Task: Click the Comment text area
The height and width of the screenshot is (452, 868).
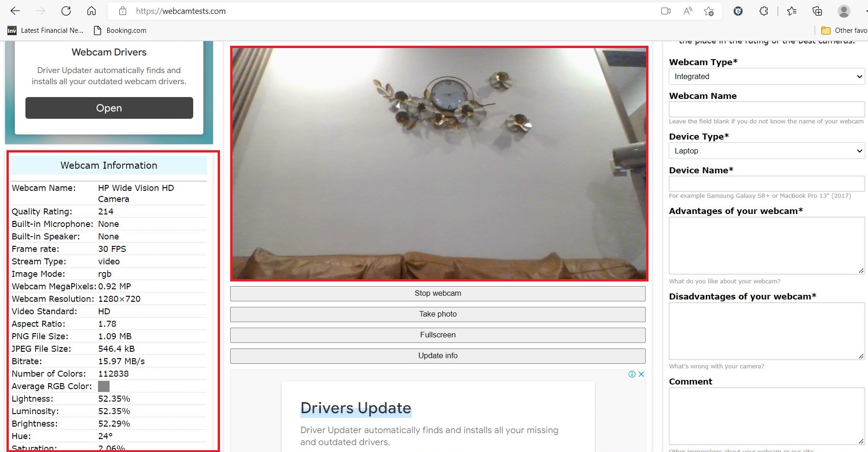Action: (x=767, y=416)
